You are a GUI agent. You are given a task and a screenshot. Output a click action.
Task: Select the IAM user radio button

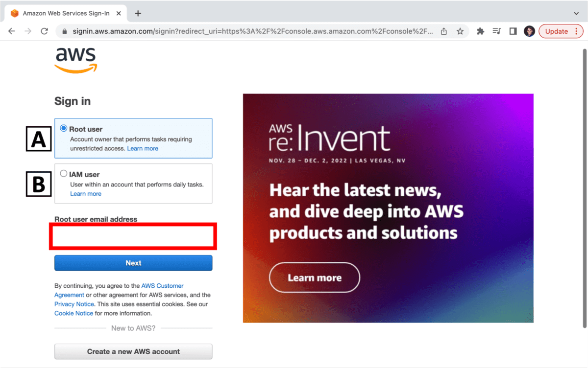pyautogui.click(x=64, y=174)
